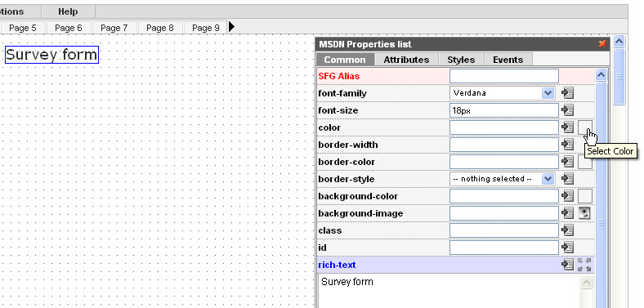644x308 pixels.
Task: Open the background-image picker icon
Action: (x=584, y=213)
